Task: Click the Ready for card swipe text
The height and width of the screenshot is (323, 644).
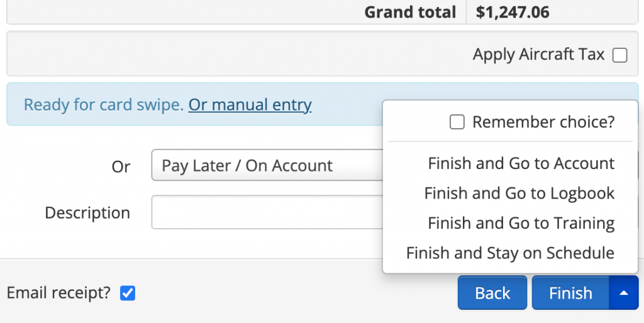Action: (104, 104)
